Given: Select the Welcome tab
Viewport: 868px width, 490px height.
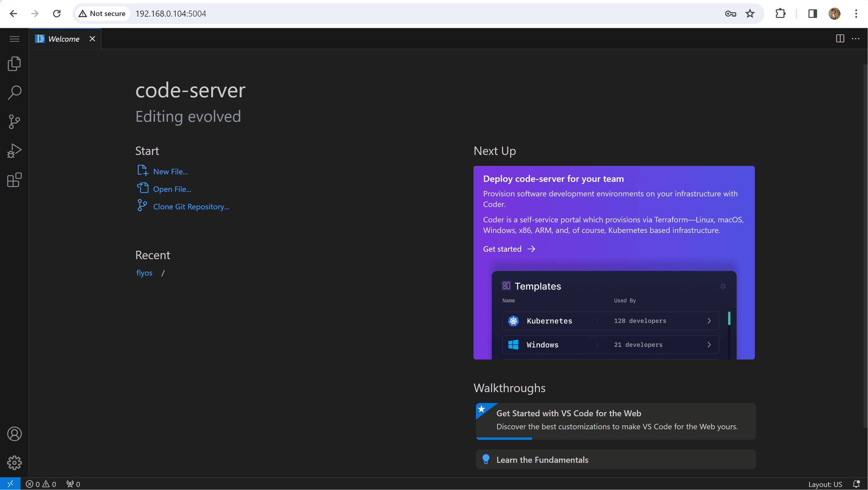Looking at the screenshot, I should pyautogui.click(x=65, y=39).
